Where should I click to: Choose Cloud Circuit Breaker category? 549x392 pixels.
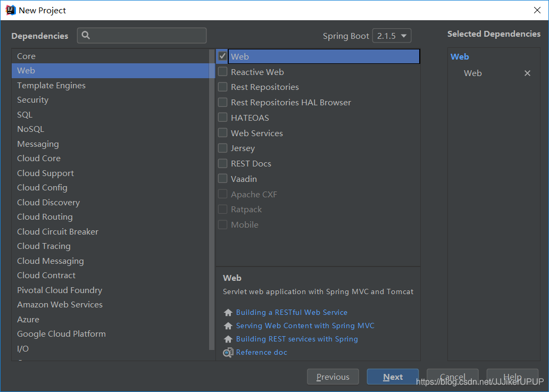110,232
